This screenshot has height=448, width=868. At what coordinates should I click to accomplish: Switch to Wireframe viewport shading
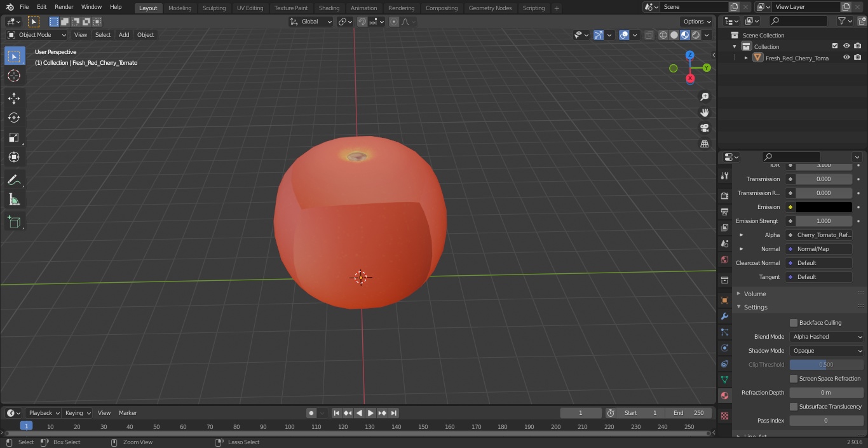663,35
